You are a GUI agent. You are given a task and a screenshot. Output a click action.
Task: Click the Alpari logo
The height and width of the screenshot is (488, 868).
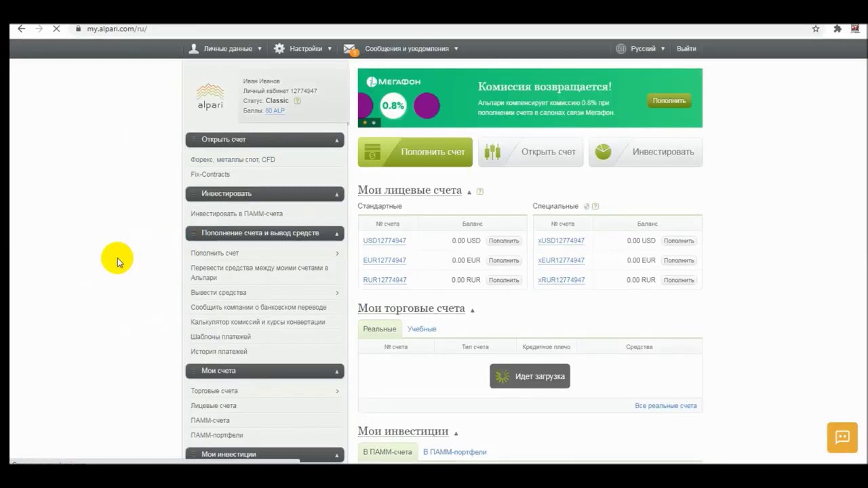[210, 96]
